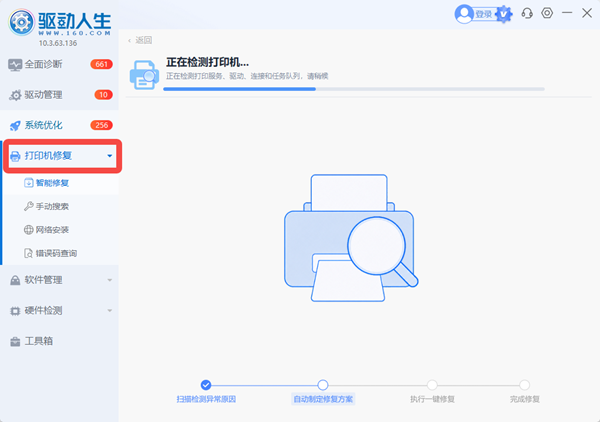Open settings hexagon icon in title bar
The height and width of the screenshot is (422, 600).
547,13
